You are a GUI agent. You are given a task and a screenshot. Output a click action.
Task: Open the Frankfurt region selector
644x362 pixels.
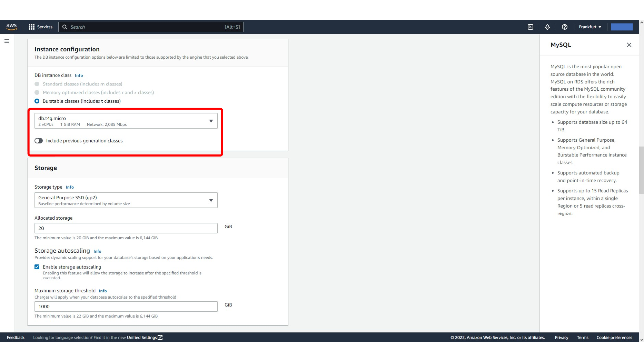click(590, 27)
